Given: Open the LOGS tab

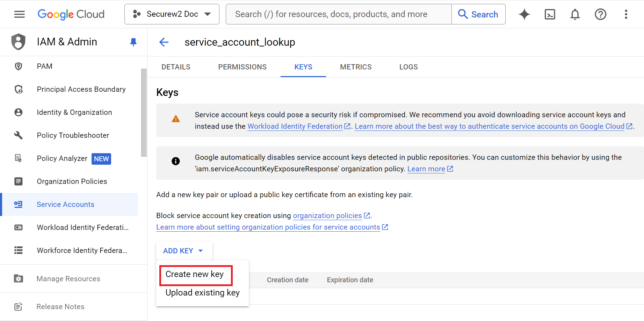Looking at the screenshot, I should pos(408,67).
